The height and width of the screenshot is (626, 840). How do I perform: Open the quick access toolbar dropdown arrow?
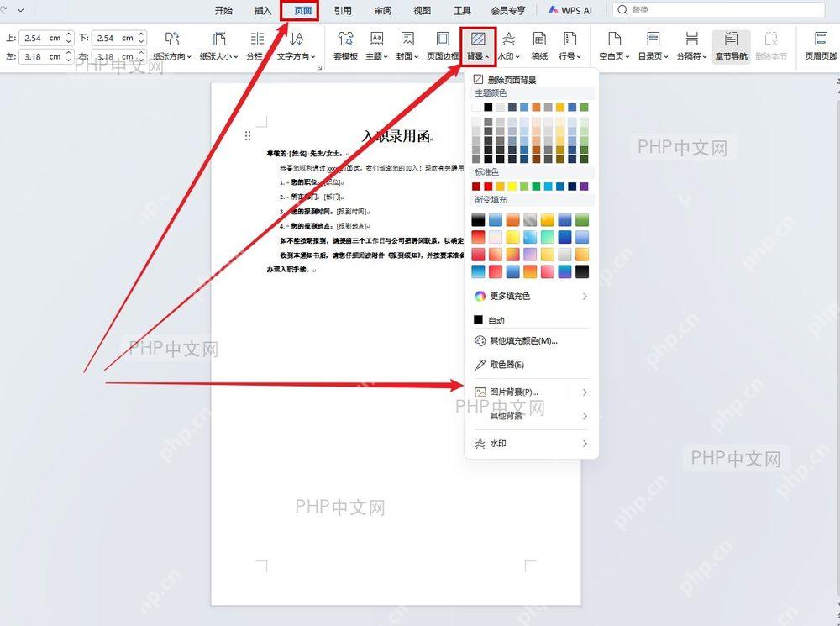click(21, 9)
